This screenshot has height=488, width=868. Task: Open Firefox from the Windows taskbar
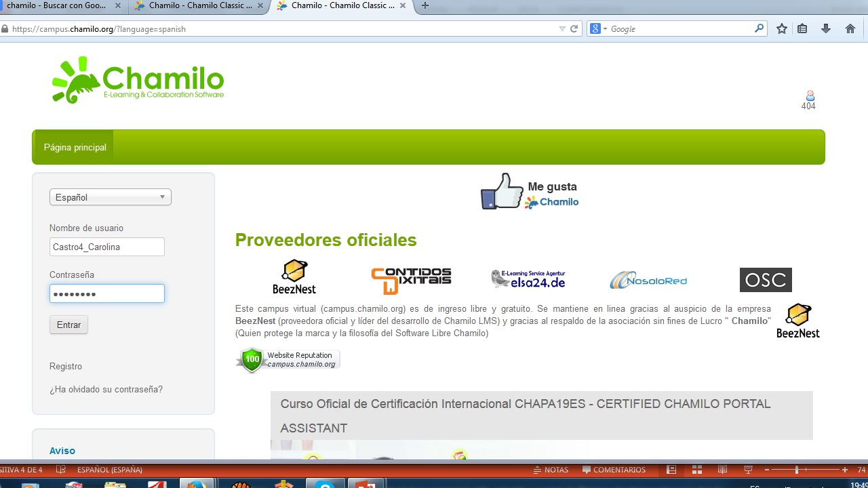pyautogui.click(x=197, y=484)
